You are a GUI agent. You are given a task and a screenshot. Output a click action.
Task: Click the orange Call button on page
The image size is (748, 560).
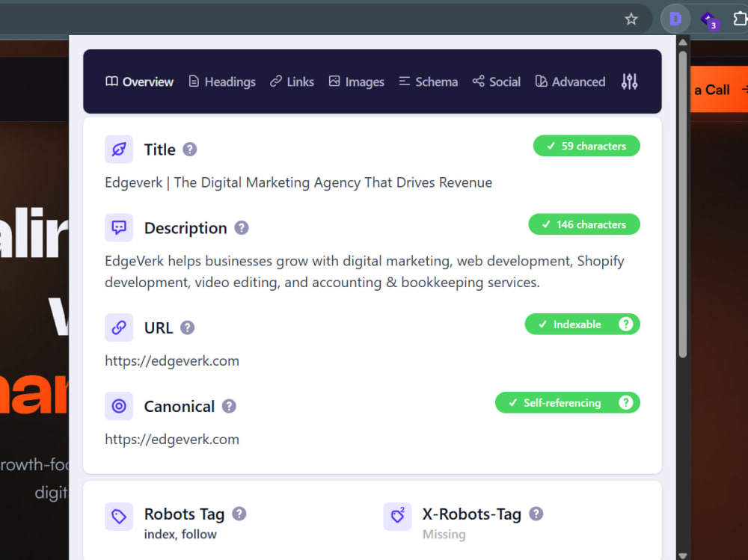click(x=720, y=89)
